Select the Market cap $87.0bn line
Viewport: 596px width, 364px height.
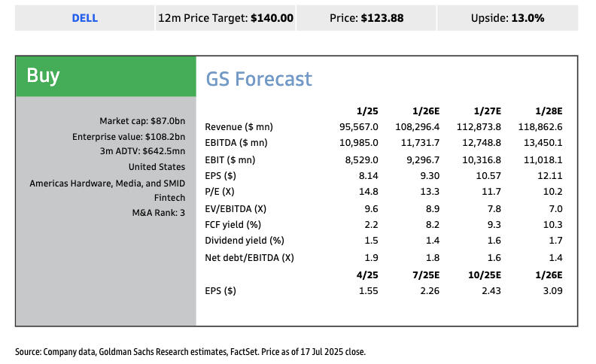click(142, 121)
